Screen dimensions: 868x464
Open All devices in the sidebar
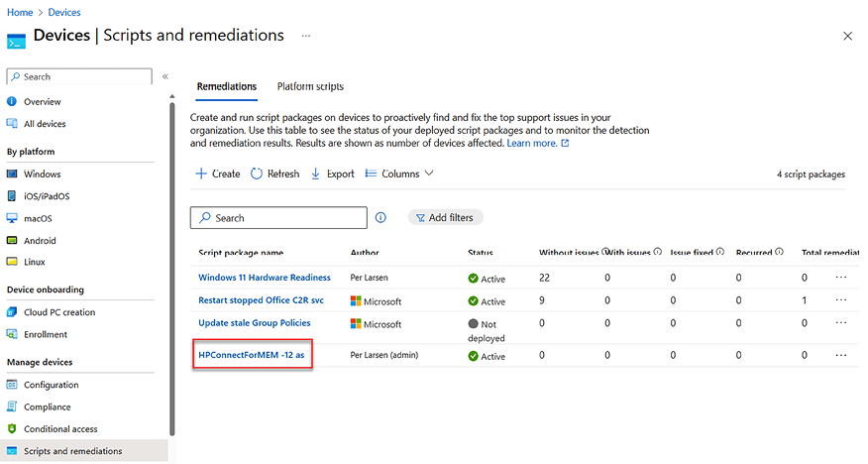[45, 124]
